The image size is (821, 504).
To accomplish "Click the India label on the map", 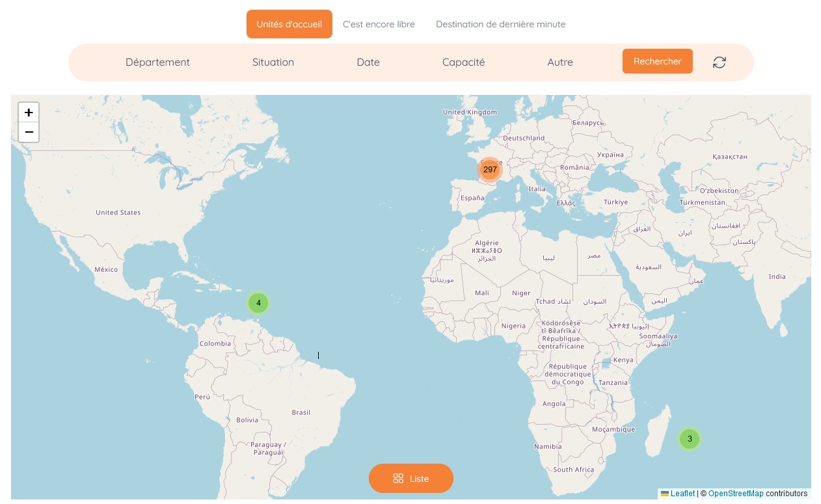I will click(777, 276).
